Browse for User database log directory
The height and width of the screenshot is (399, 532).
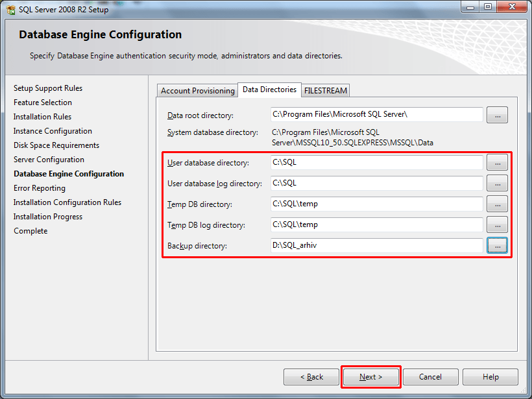pyautogui.click(x=497, y=183)
